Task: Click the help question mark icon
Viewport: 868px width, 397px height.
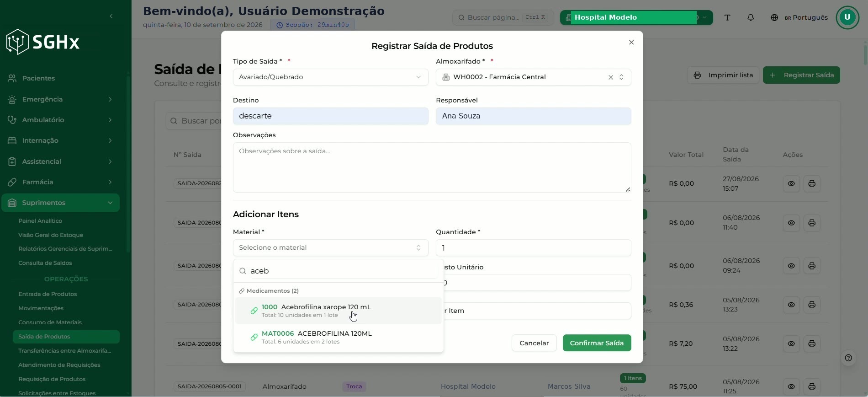Action: tap(848, 358)
